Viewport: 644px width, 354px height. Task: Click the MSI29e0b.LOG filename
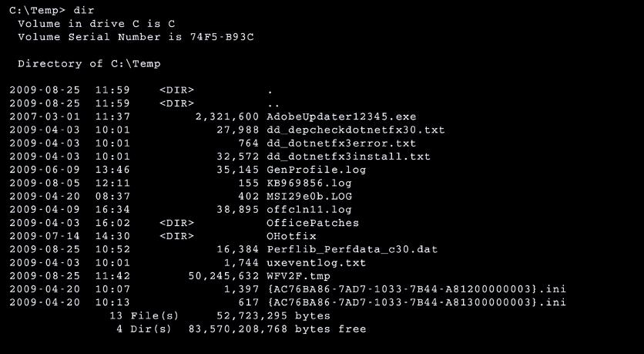point(309,197)
